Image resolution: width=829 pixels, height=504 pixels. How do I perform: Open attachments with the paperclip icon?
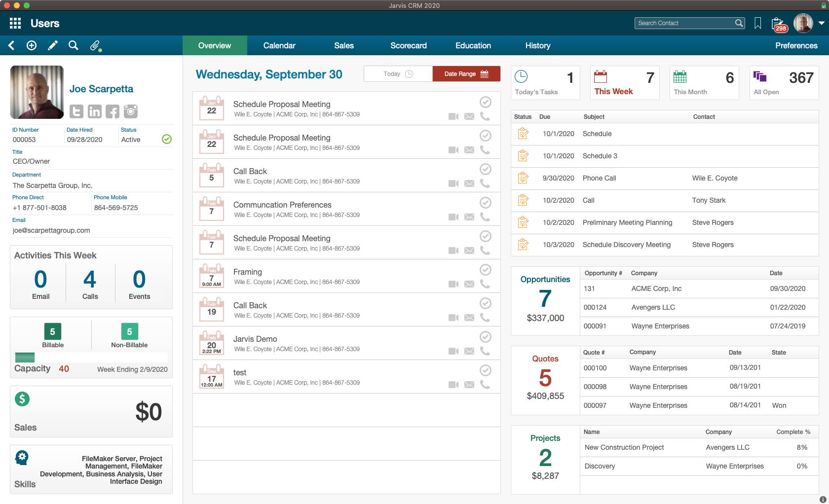tap(95, 46)
